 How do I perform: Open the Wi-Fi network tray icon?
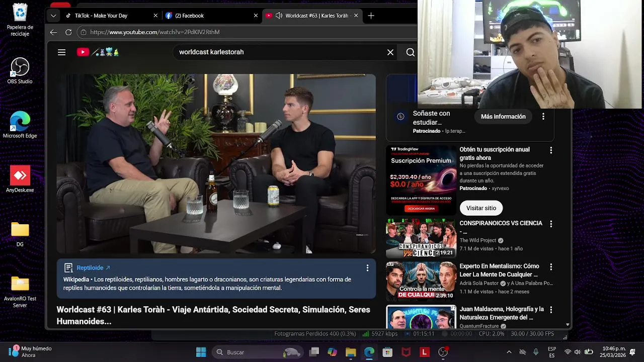click(x=568, y=352)
